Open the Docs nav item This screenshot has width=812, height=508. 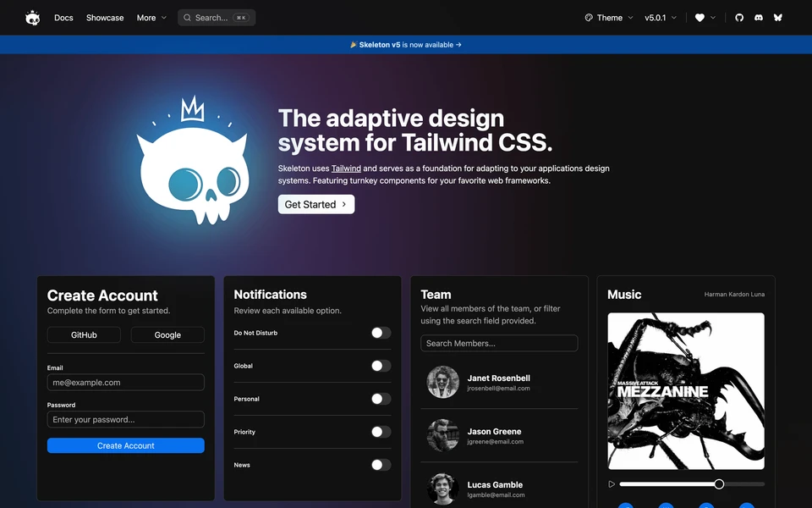[63, 18]
